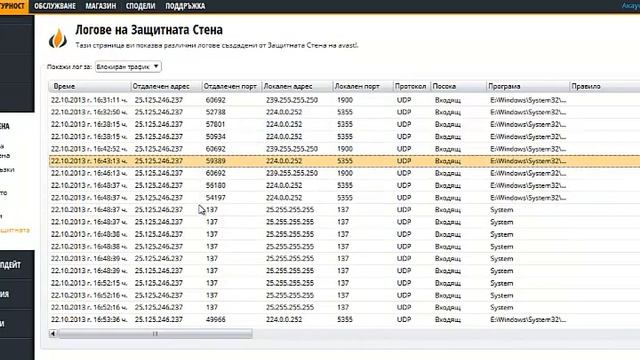Click the Правило column header
The image size is (640, 360).
604,87
